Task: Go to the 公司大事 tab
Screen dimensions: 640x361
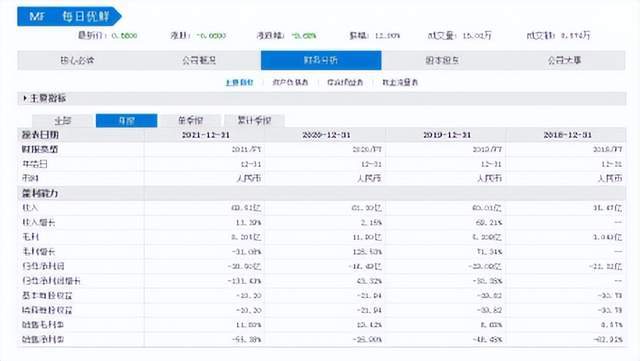Action: pos(564,60)
